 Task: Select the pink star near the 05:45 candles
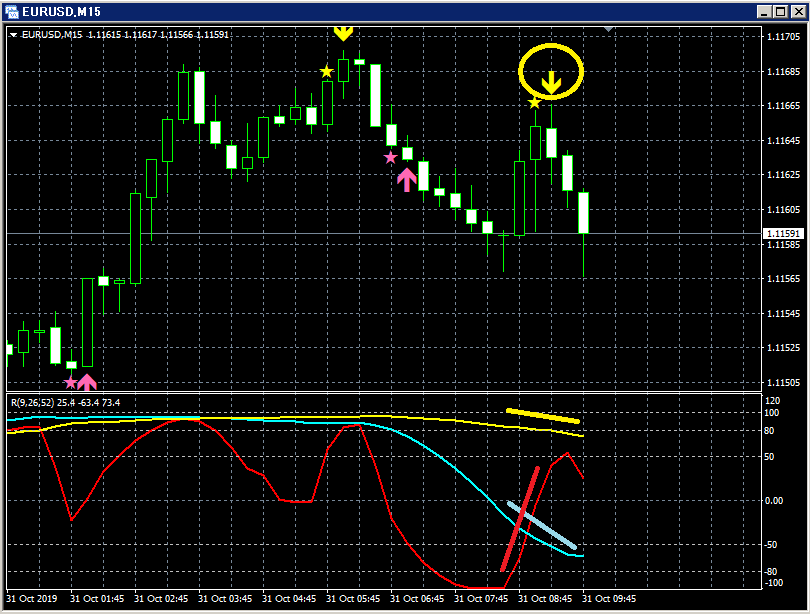[x=391, y=157]
